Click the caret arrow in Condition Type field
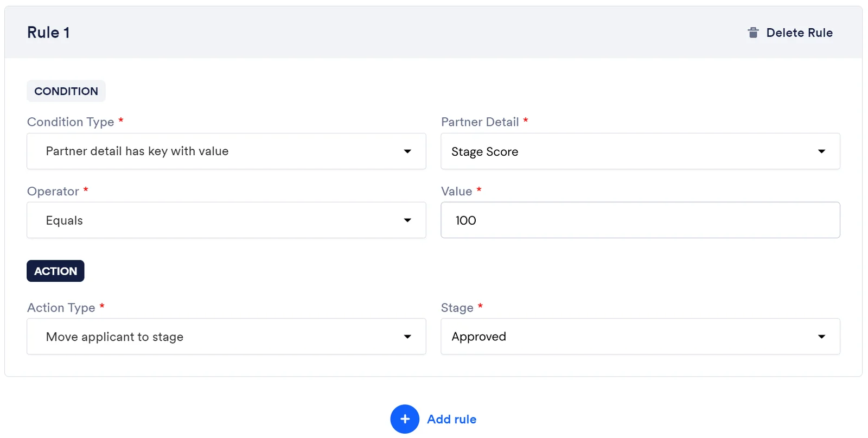 (407, 151)
